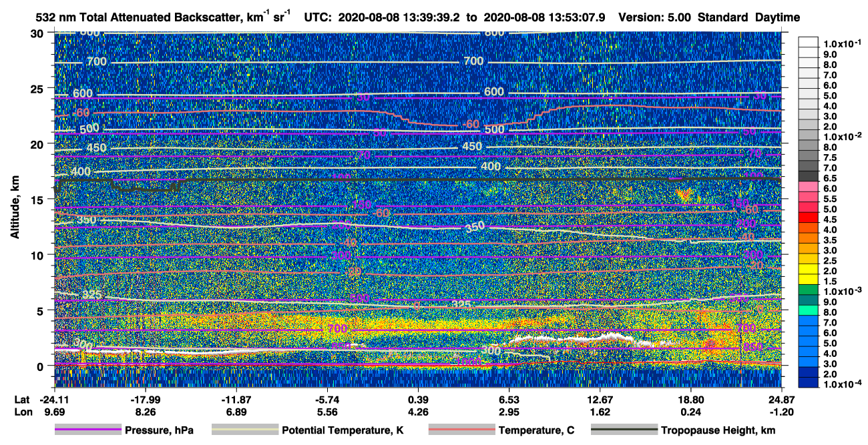
Task: Click longitude value '-1.20'
Action: tap(782, 412)
